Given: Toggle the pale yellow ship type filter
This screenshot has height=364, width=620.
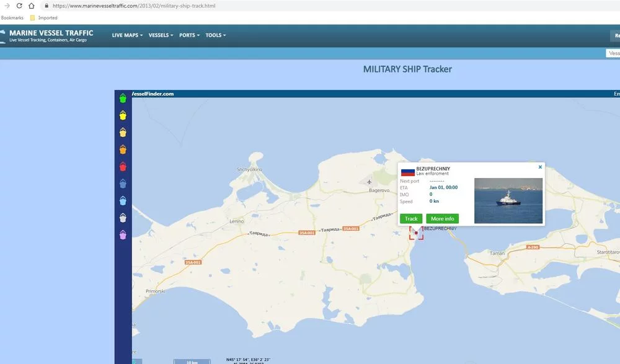Looking at the screenshot, I should point(123,132).
